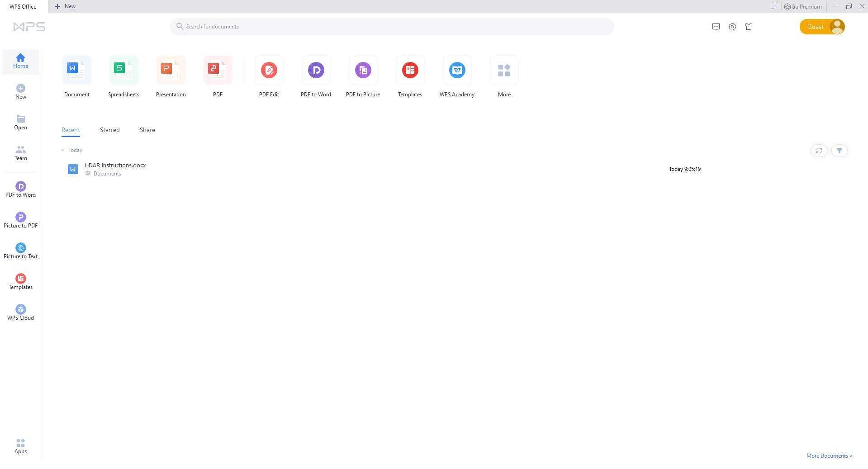This screenshot has height=469, width=868.
Task: Open PDF to Word in the sidebar
Action: (x=20, y=190)
